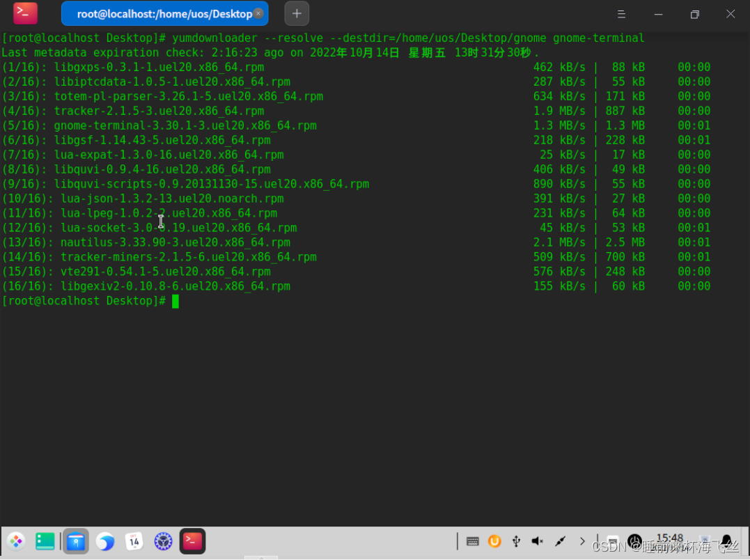Toggle Bluetooth from the system tray

(x=561, y=540)
